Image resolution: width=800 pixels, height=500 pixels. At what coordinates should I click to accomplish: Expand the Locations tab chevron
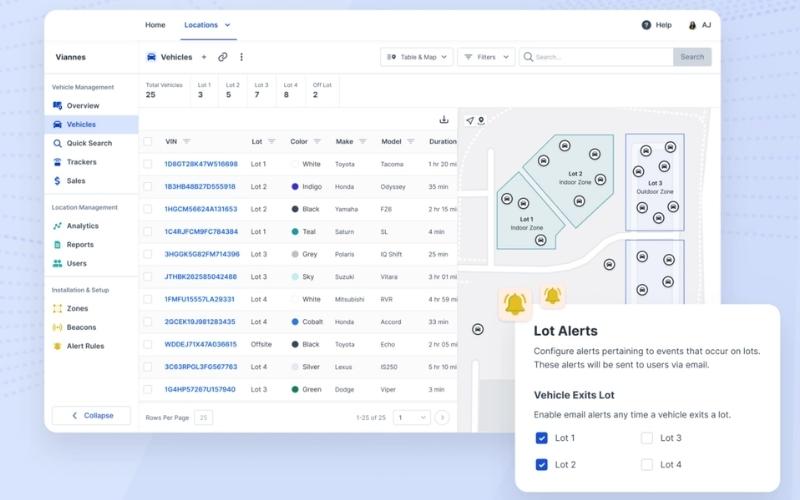pyautogui.click(x=228, y=25)
